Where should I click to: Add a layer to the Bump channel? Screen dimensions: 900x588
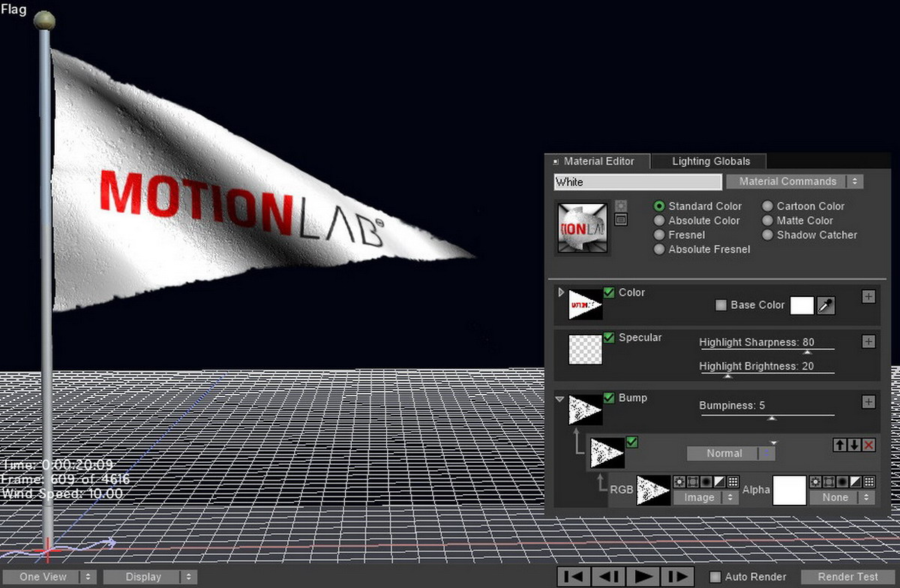(868, 402)
